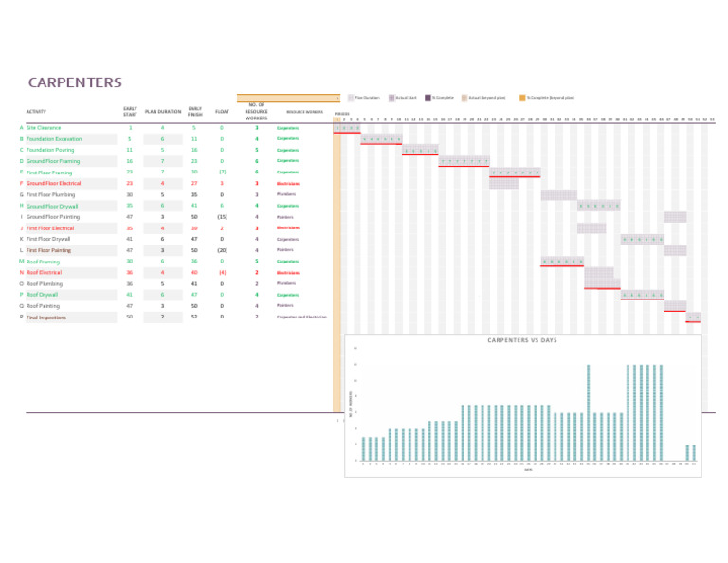Click the float value (20) for First Floor Painting
728x563 pixels.
pos(223,250)
